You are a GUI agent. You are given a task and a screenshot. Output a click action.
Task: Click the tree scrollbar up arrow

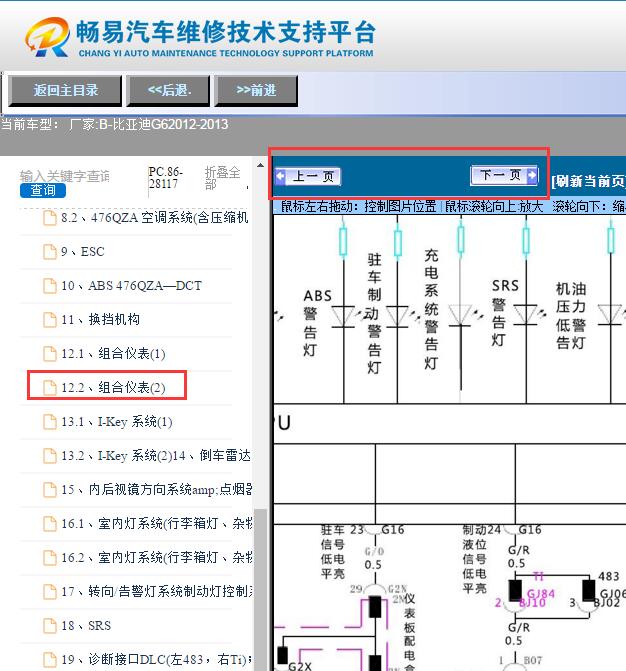(260, 165)
